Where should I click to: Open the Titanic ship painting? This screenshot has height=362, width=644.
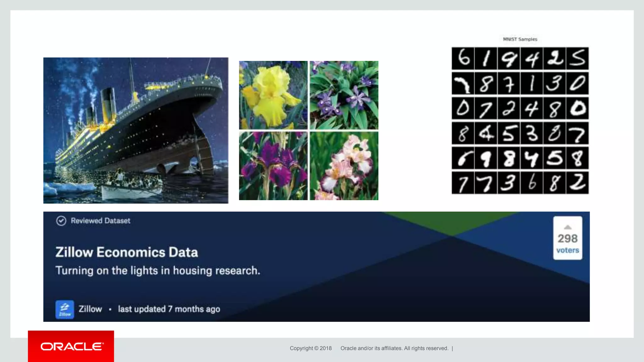136,130
